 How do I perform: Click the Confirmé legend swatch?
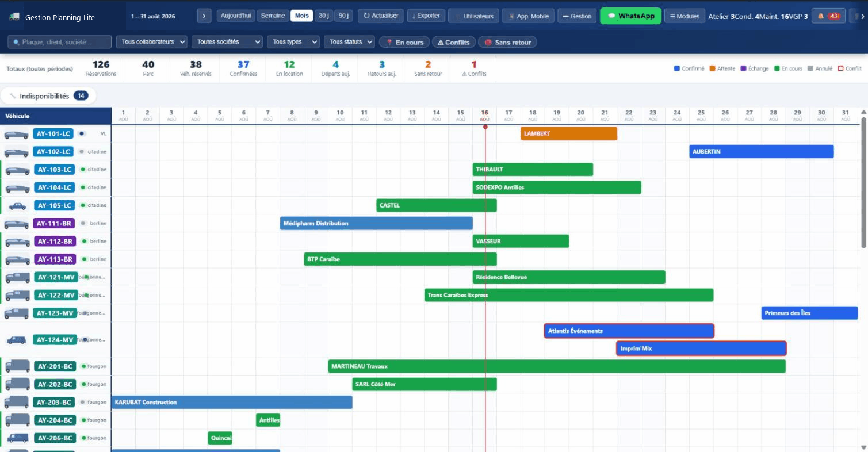point(676,68)
